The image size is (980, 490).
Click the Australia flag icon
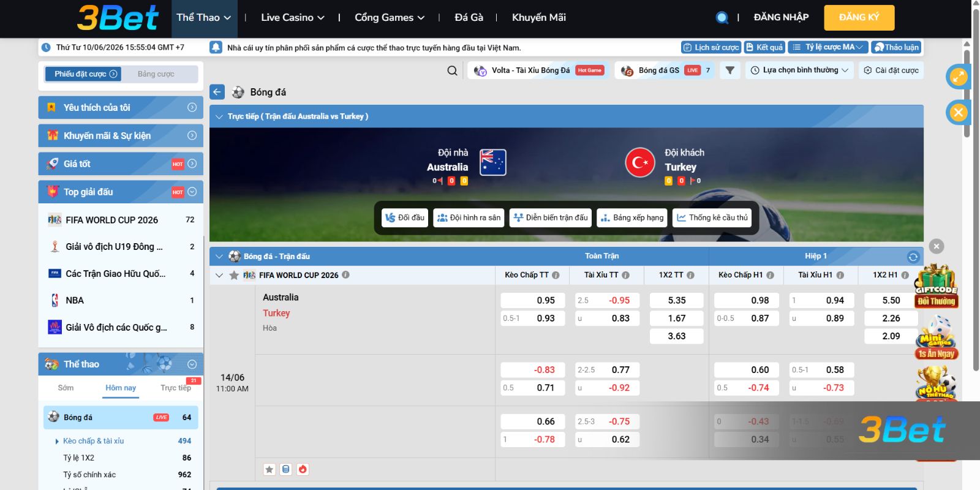tap(492, 162)
